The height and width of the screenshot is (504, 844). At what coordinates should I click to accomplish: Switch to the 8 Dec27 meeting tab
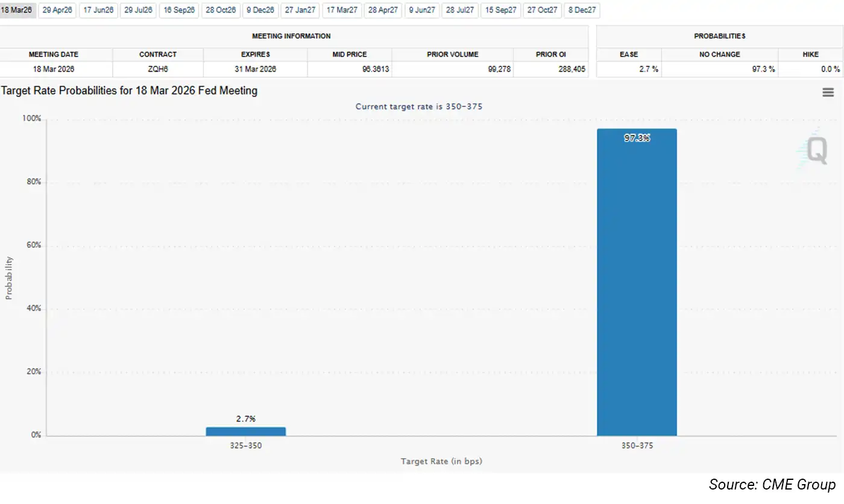click(582, 10)
